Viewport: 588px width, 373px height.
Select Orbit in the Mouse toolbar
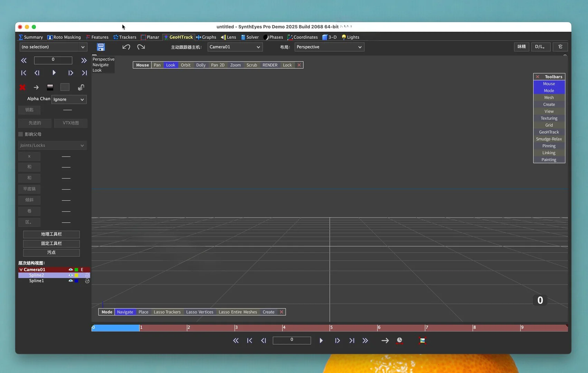coord(186,65)
